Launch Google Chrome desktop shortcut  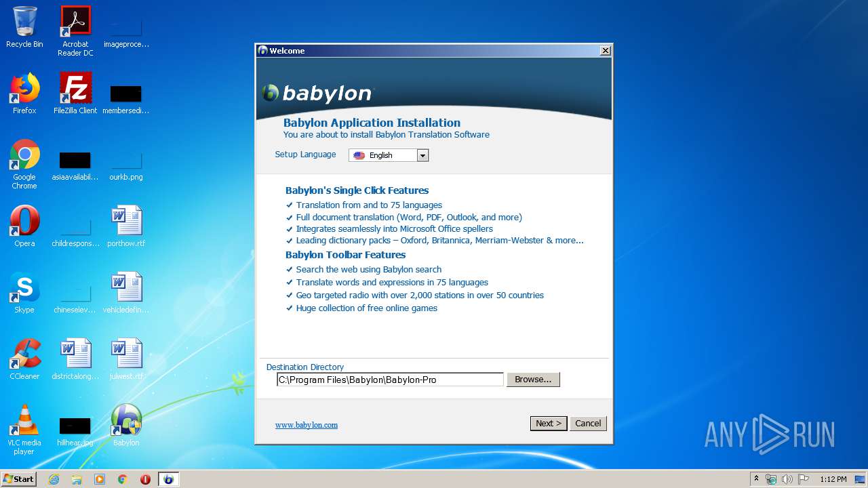pos(24,164)
